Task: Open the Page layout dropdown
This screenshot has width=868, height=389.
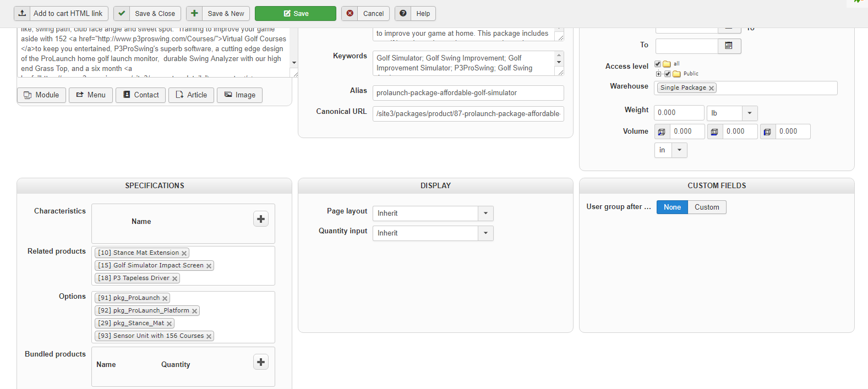Action: point(485,213)
